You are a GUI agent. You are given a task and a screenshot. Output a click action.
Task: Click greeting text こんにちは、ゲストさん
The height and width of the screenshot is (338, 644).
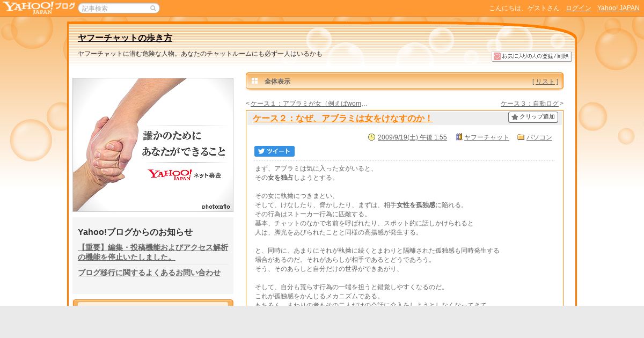pos(524,8)
